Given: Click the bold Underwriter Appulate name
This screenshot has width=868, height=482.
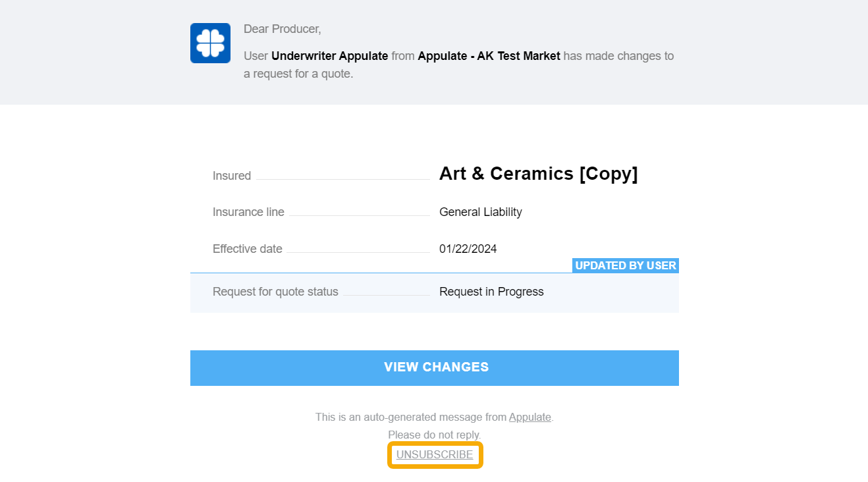Looking at the screenshot, I should 329,56.
